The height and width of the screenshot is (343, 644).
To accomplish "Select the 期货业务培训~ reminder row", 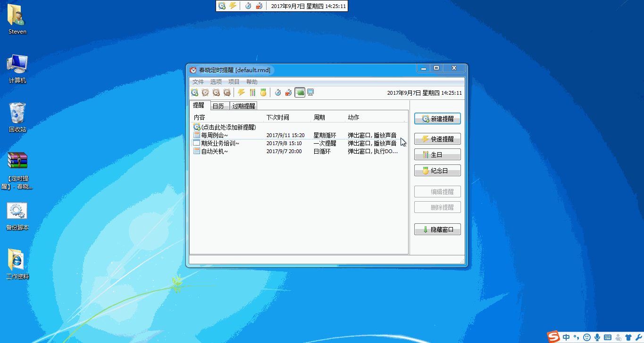I will point(298,143).
